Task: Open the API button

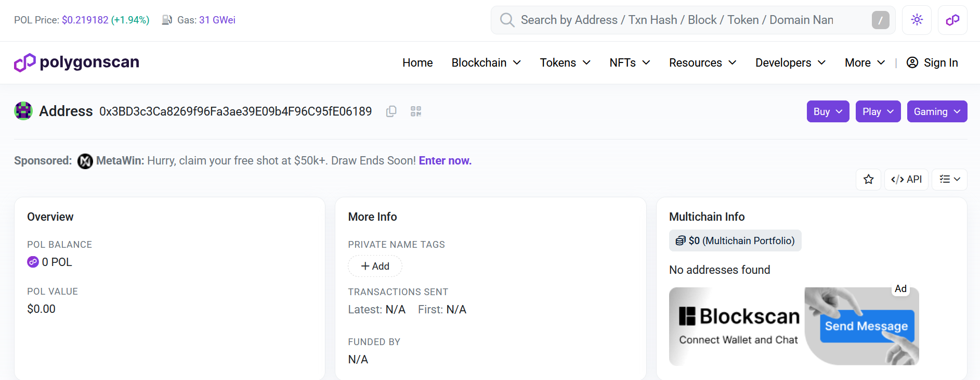Action: (x=906, y=180)
